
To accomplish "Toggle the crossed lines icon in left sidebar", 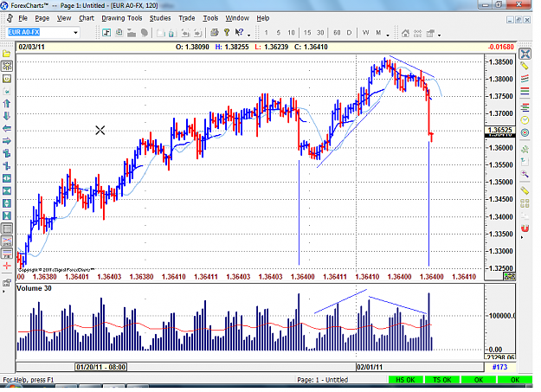I will coord(7,241).
